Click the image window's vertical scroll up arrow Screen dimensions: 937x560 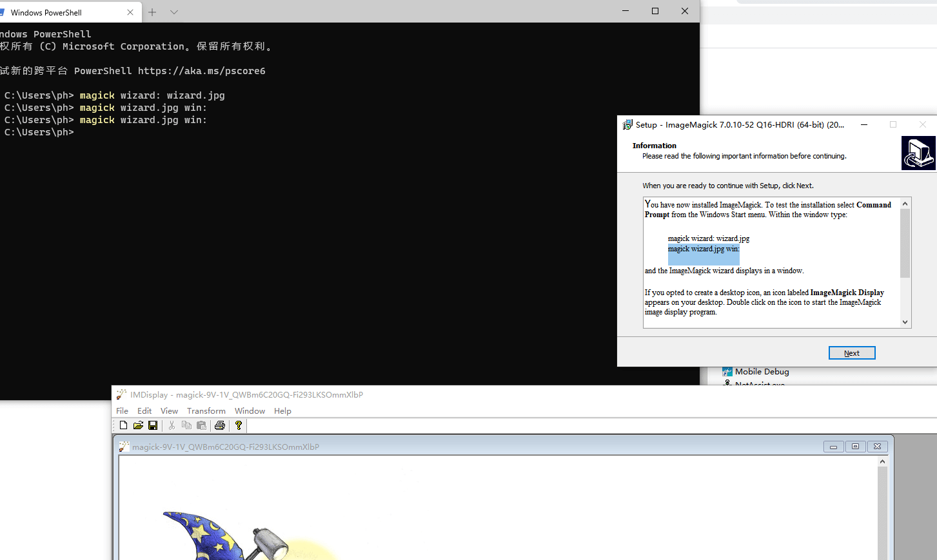click(882, 461)
